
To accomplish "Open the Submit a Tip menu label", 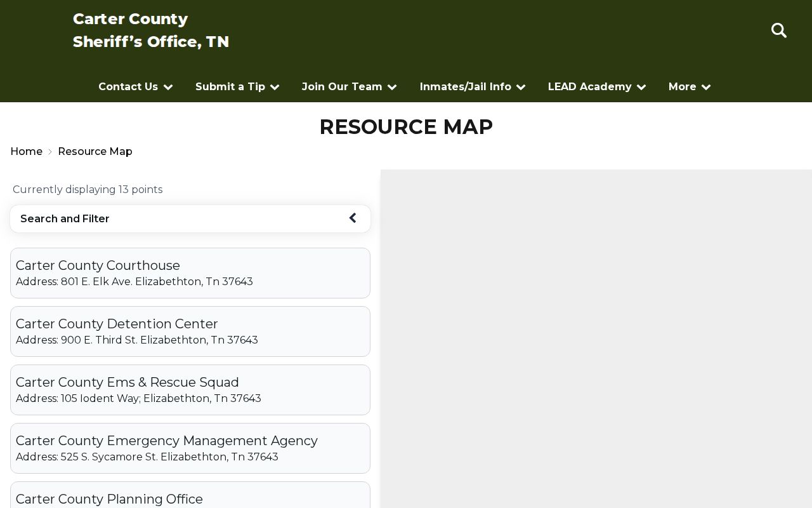I will [230, 86].
